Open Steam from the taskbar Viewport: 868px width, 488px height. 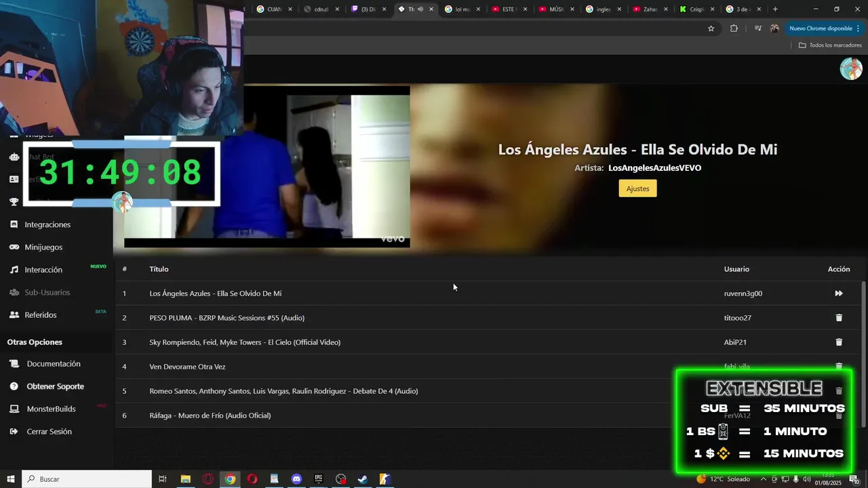363,479
